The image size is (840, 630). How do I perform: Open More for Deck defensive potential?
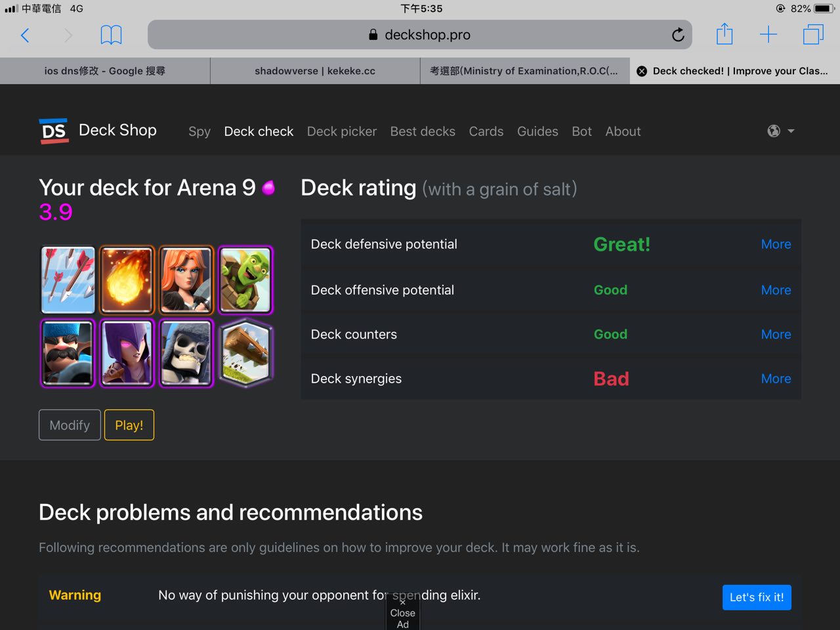pos(776,244)
